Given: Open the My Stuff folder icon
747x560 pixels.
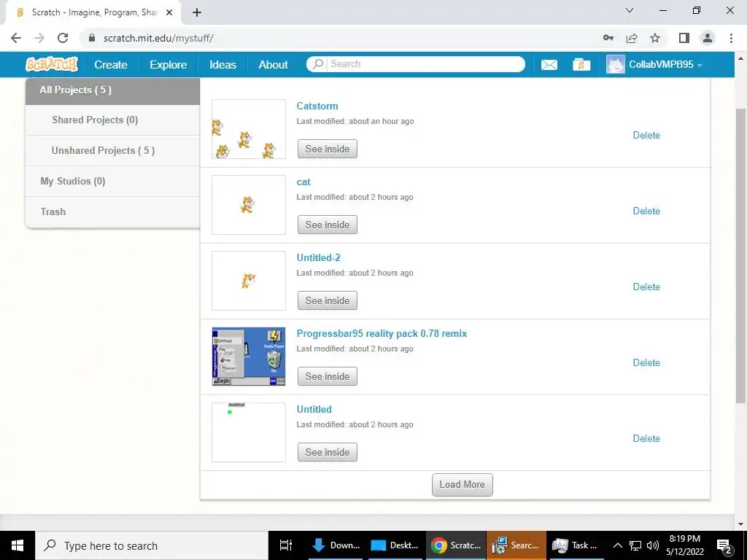Looking at the screenshot, I should (581, 64).
